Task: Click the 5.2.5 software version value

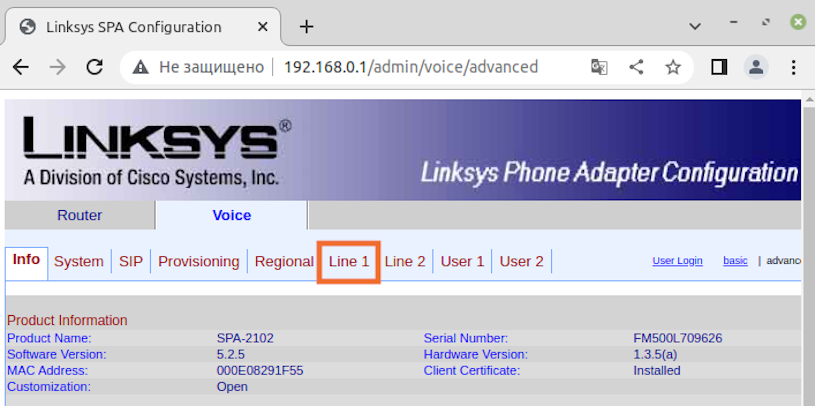Action: click(231, 355)
